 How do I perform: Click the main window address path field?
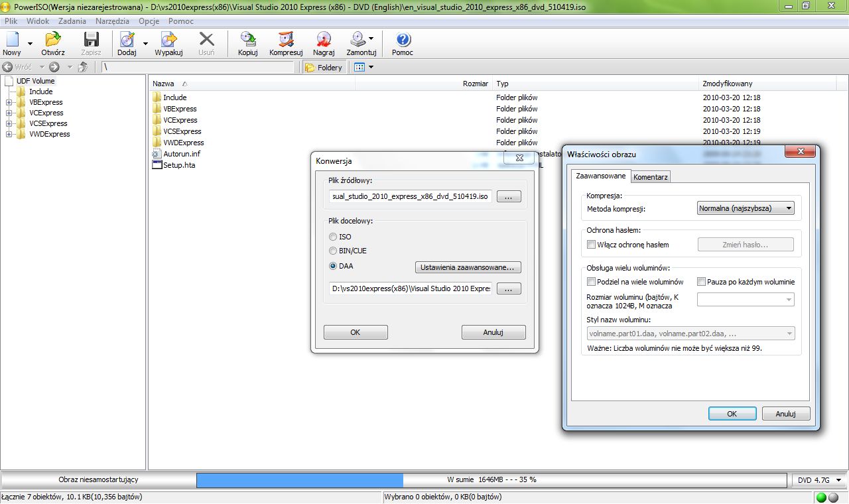pos(198,67)
